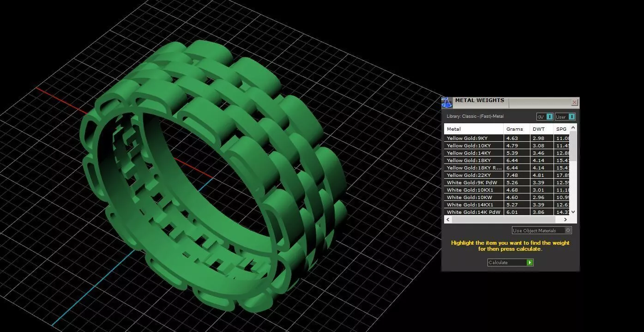Click the vertical scrollbar thumb

tap(573, 146)
